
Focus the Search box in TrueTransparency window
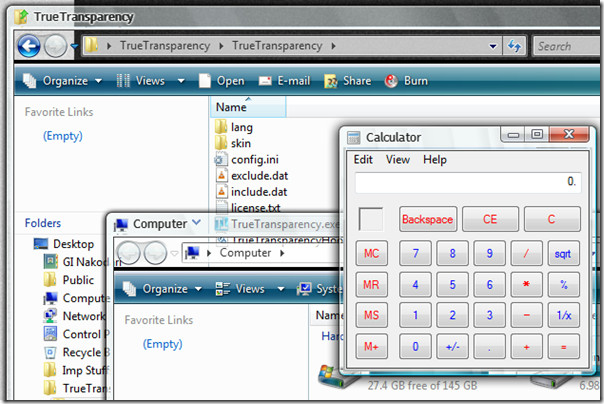point(566,47)
